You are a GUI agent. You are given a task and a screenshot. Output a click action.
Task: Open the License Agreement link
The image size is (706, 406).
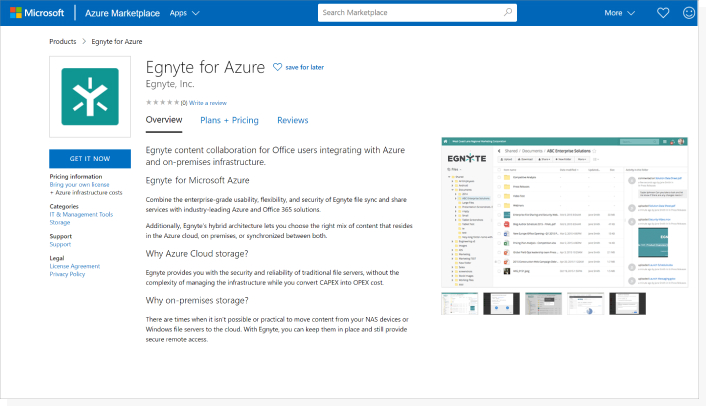pyautogui.click(x=75, y=266)
